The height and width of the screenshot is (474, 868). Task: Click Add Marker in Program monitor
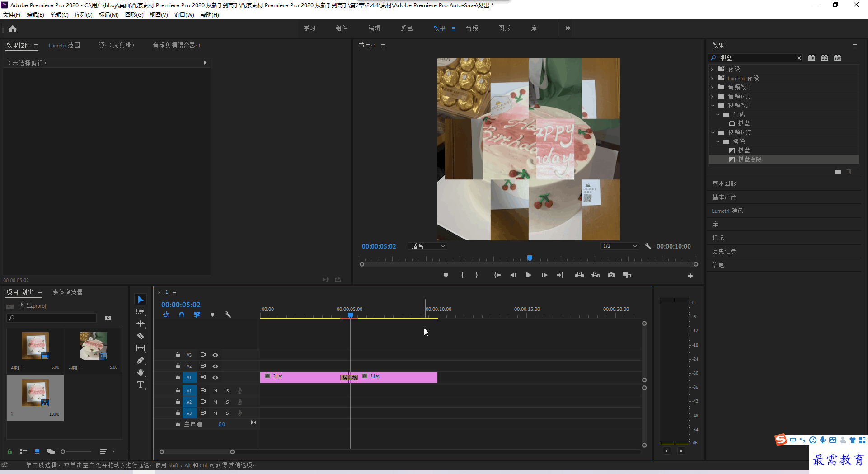tap(446, 275)
